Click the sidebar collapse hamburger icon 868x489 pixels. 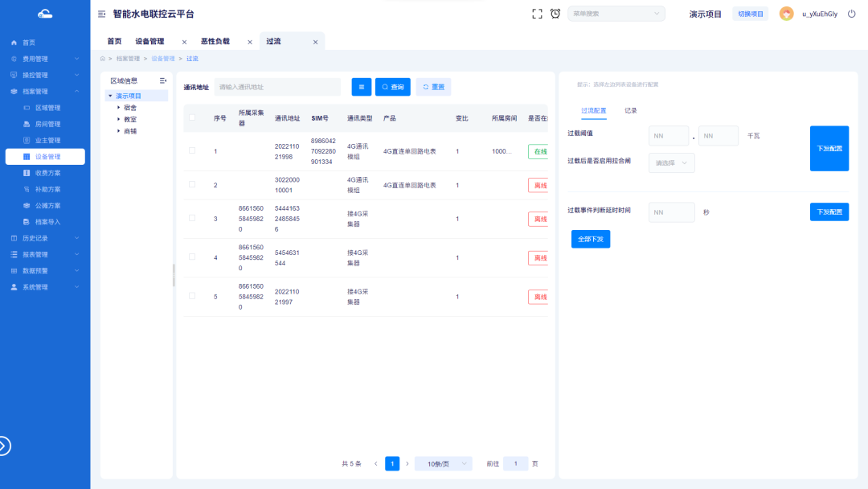tap(101, 13)
